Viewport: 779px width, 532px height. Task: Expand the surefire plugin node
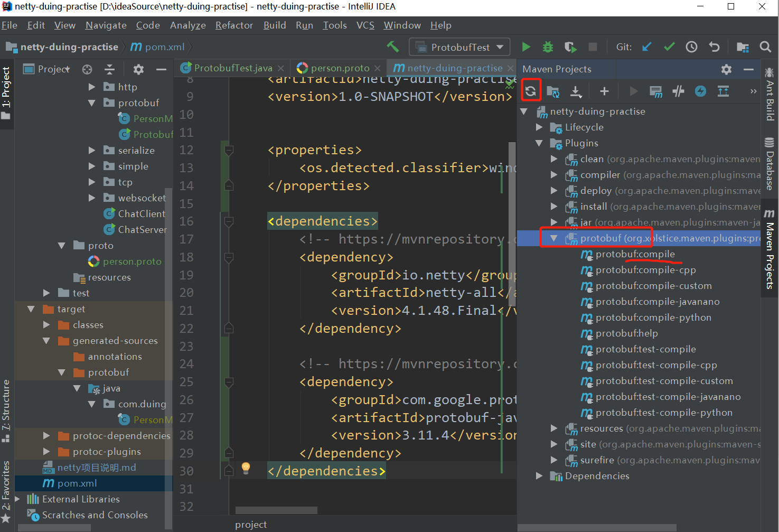[x=554, y=460]
